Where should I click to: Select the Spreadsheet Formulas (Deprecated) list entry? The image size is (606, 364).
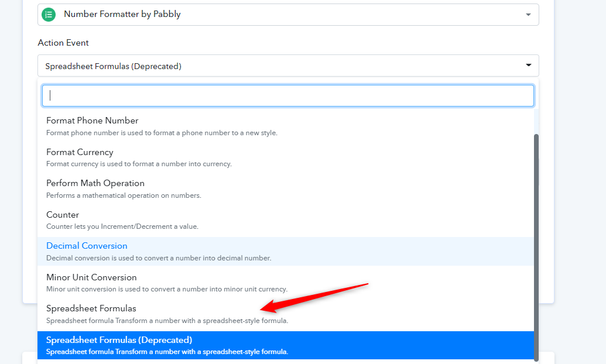click(x=119, y=340)
